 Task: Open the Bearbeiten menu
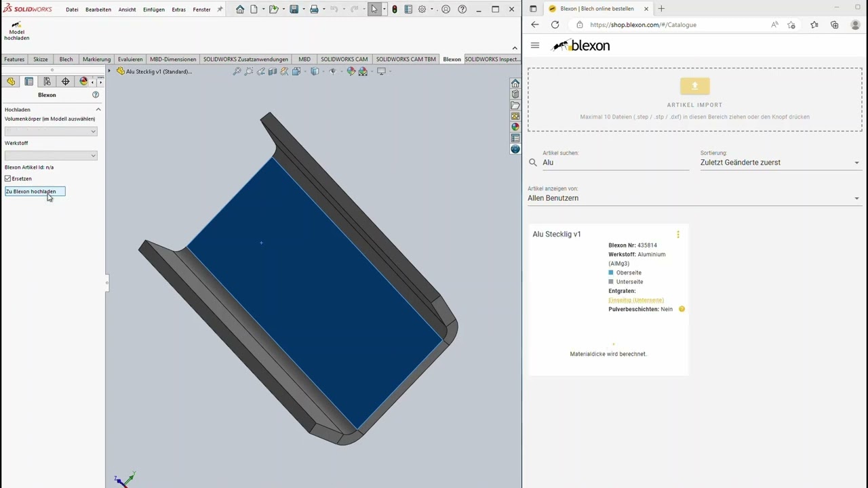coord(98,9)
